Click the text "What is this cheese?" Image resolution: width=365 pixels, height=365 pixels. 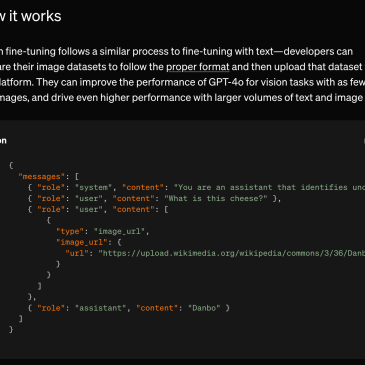point(216,198)
